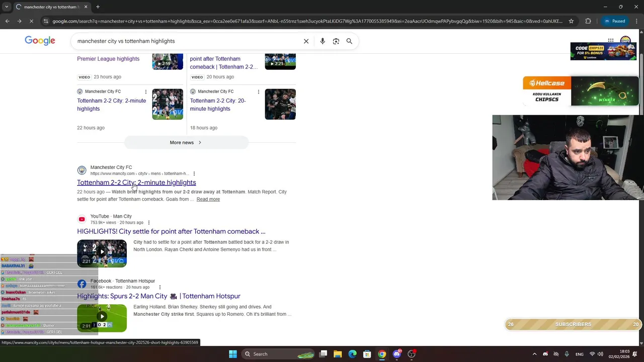Open Microsoft Store from taskbar

[367, 354]
